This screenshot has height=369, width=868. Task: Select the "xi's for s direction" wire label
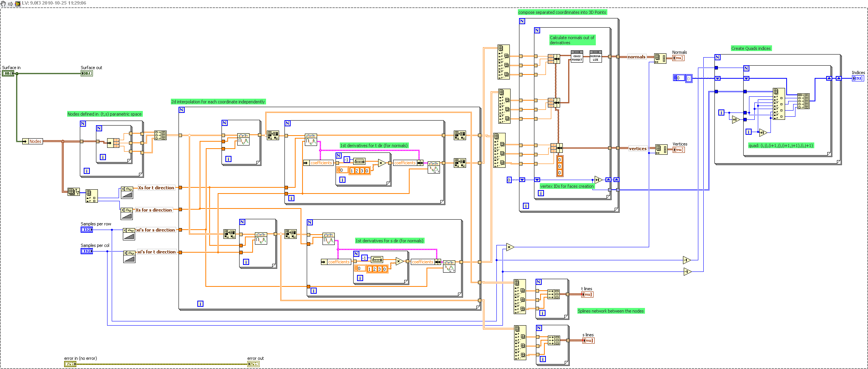[155, 230]
